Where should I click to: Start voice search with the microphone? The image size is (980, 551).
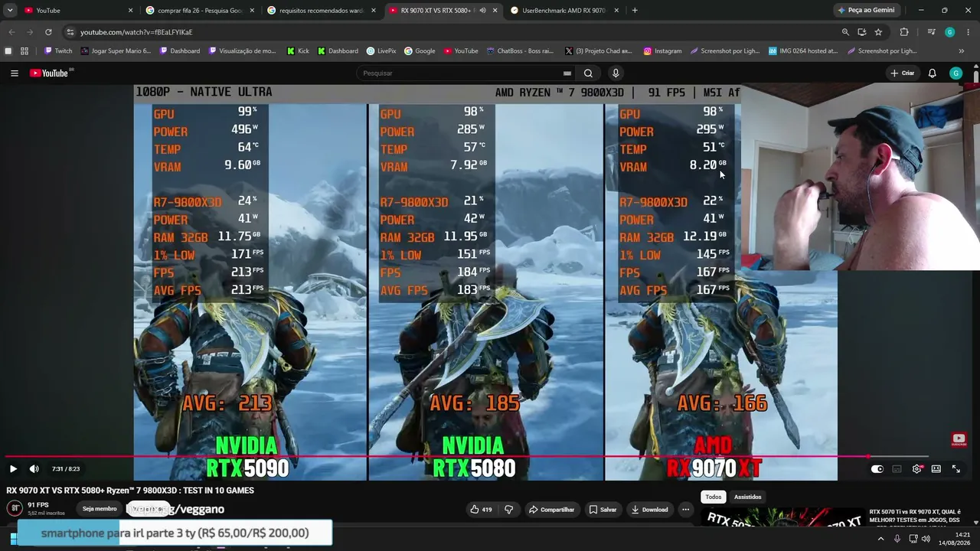coord(616,73)
